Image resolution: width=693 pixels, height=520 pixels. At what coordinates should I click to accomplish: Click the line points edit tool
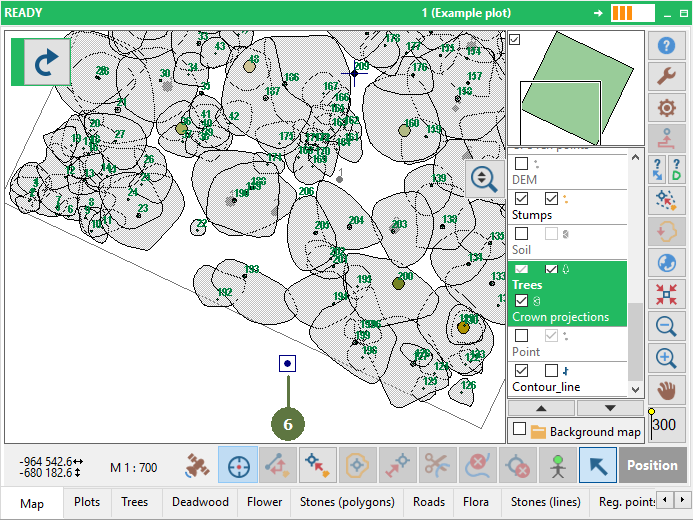click(278, 465)
